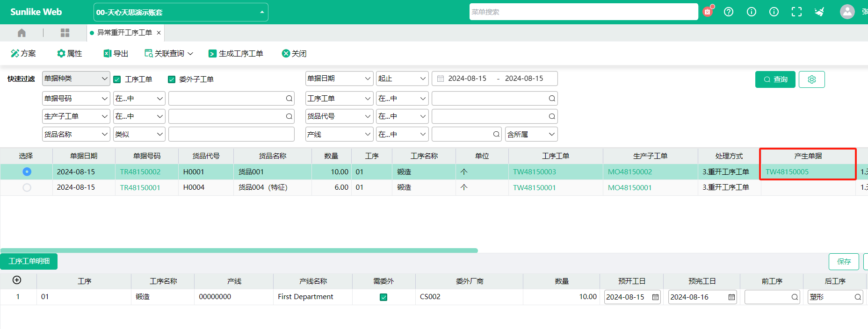Open generated document link TW48150005
The image size is (868, 329).
click(x=787, y=172)
